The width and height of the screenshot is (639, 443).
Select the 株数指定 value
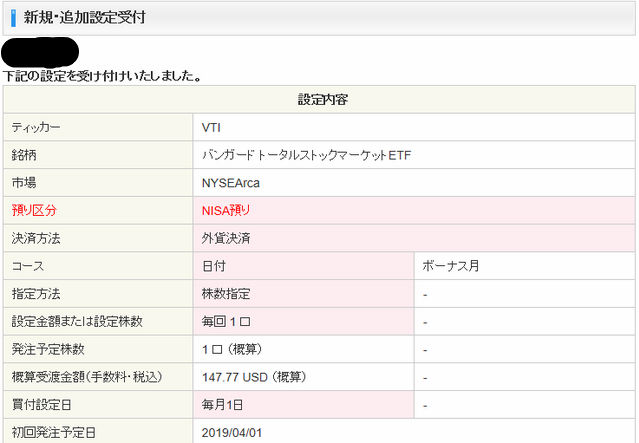point(226,294)
